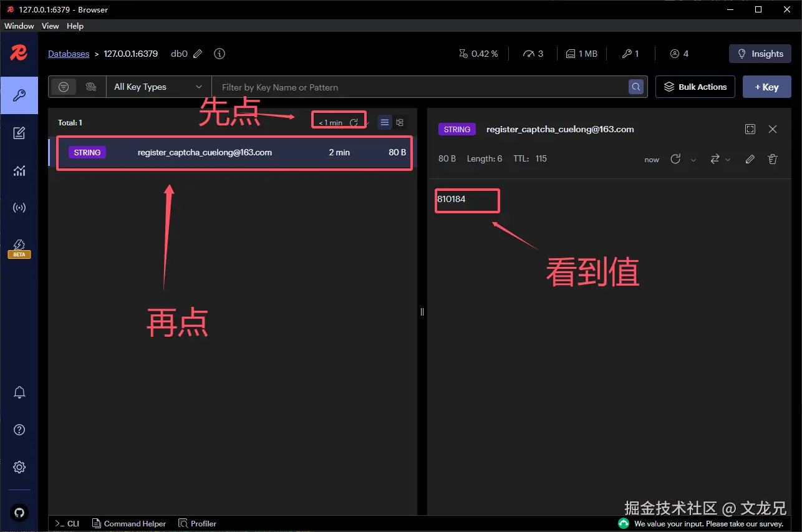Open the GitHub icon in sidebar
Screen dimensions: 802x532
[x=19, y=513]
